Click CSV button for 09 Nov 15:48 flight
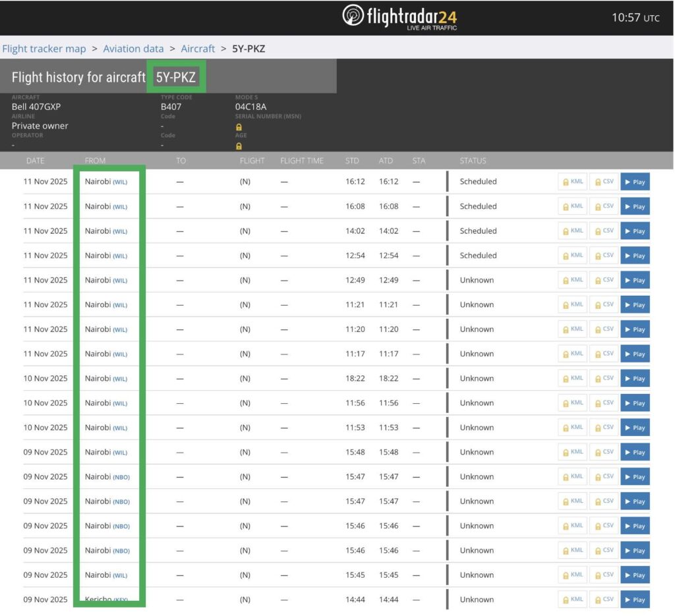This screenshot has height=616, width=675. coord(604,453)
